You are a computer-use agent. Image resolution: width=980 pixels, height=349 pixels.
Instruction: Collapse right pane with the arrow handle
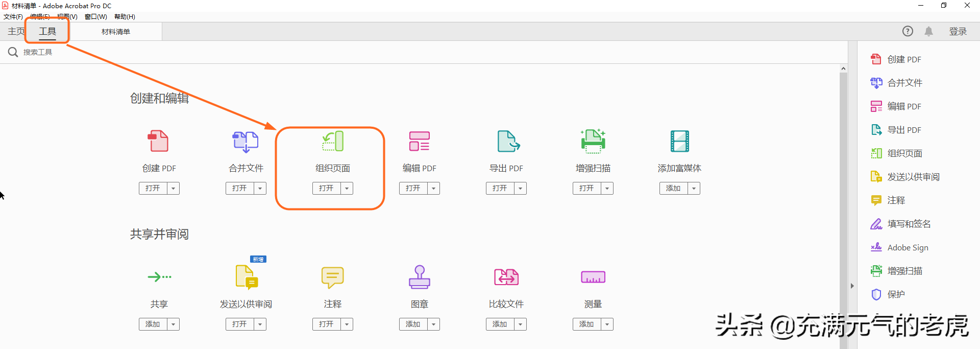point(852,286)
